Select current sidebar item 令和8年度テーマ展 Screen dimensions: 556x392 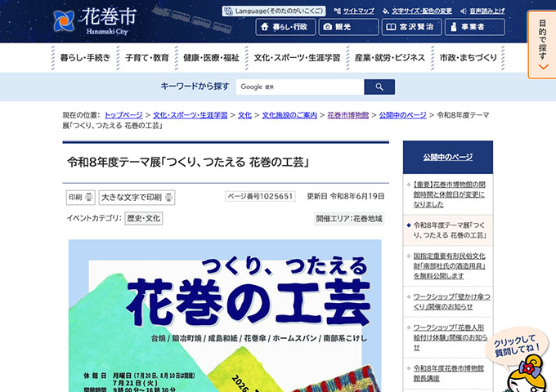tap(450, 230)
